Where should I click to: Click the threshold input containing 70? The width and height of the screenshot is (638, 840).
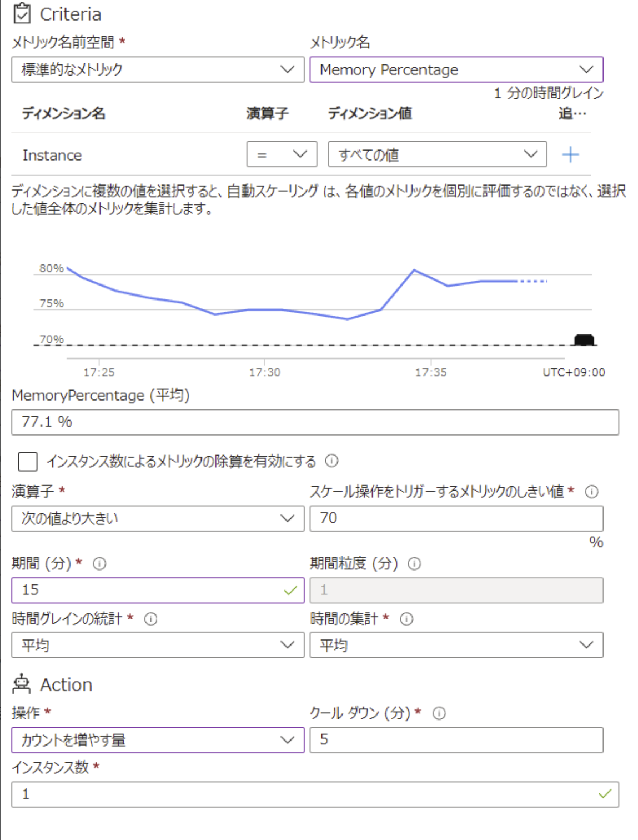coord(455,518)
